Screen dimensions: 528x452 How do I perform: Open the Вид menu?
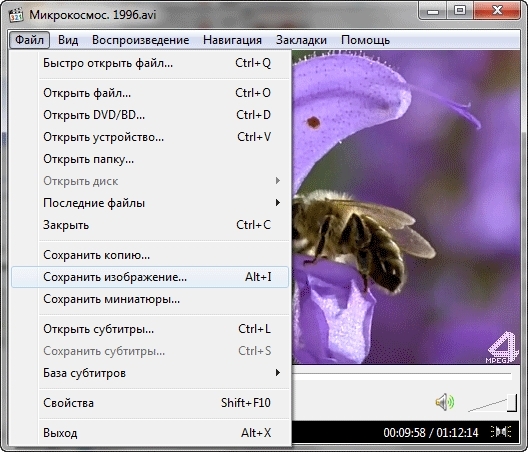point(68,40)
